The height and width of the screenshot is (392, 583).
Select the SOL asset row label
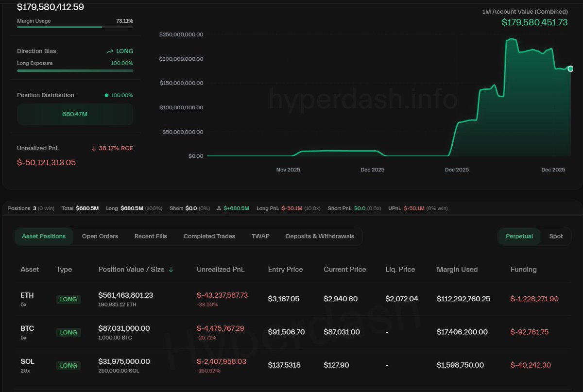pyautogui.click(x=27, y=361)
